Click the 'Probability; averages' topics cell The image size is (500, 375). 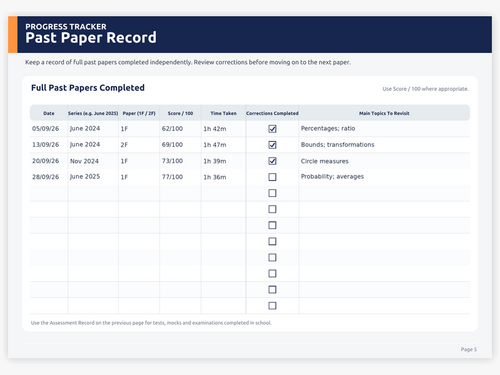point(384,177)
